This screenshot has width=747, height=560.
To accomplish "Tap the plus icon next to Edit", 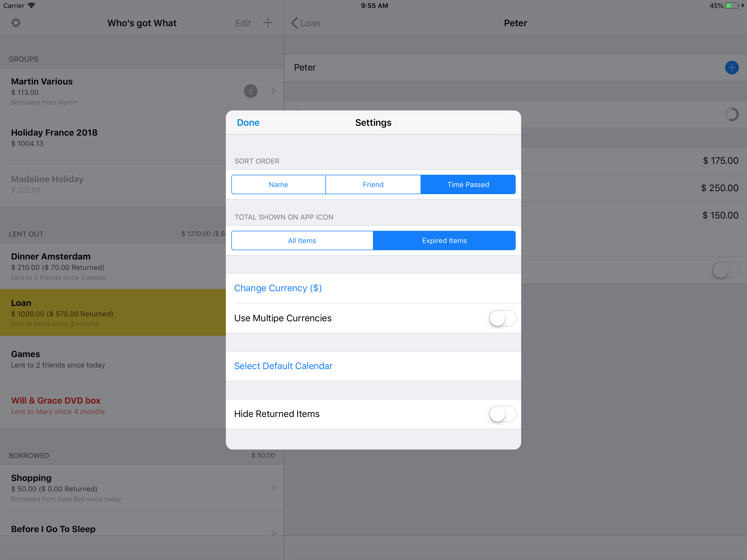I will pos(268,23).
